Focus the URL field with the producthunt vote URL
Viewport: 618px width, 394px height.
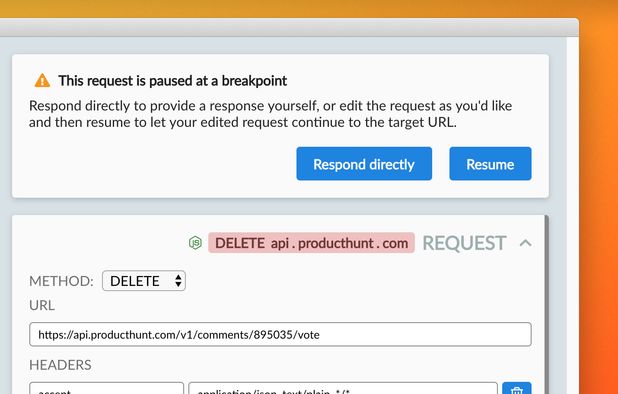(280, 335)
